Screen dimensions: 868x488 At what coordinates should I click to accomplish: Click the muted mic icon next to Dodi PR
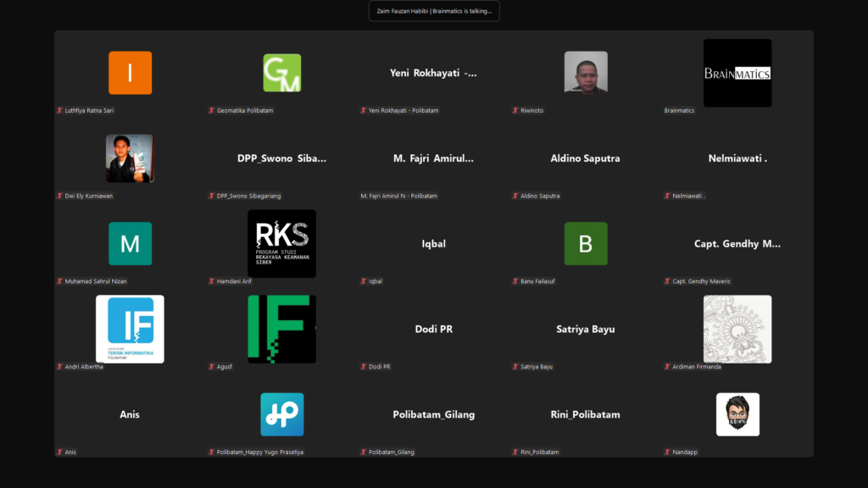pos(364,367)
